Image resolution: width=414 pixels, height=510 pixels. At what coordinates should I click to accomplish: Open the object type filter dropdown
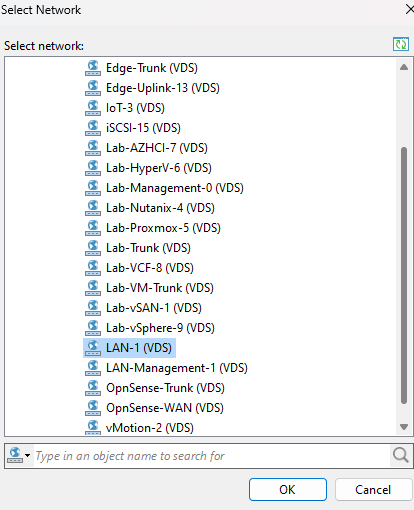pyautogui.click(x=19, y=455)
